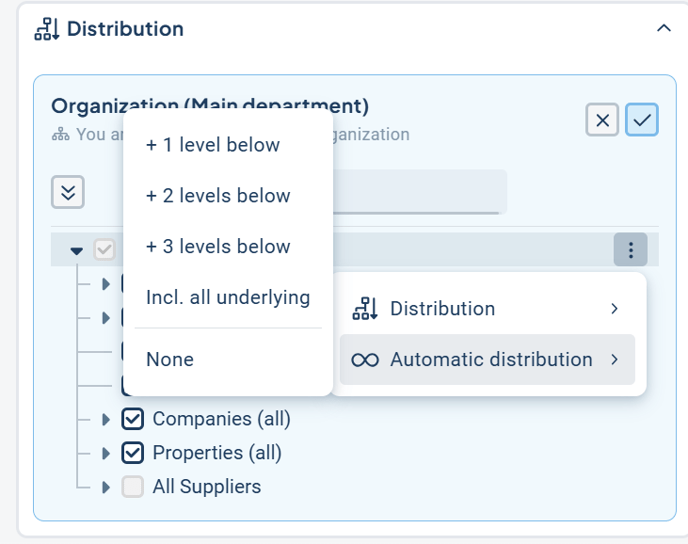Click the infinity icon beside Automatic distribution
Viewport: 688px width, 544px height.
[x=365, y=360]
